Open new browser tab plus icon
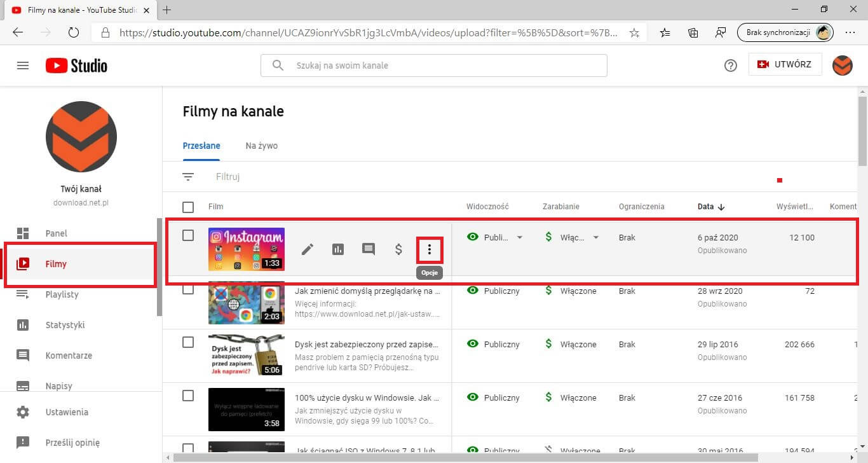 [167, 10]
